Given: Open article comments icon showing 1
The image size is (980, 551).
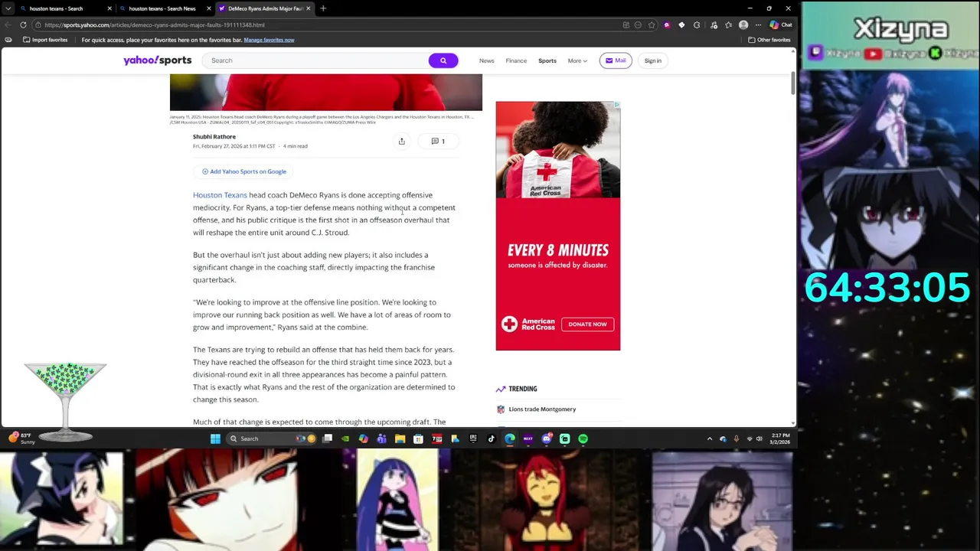Looking at the screenshot, I should click(438, 141).
